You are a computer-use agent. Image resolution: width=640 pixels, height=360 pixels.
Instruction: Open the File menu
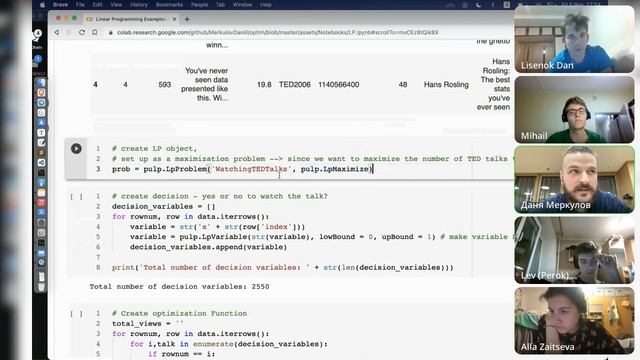(x=80, y=5)
